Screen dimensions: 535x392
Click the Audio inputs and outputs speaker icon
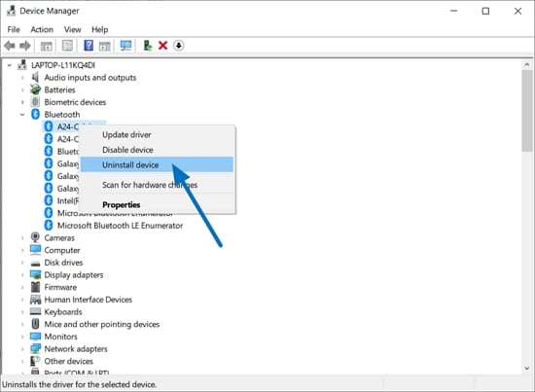(35, 78)
